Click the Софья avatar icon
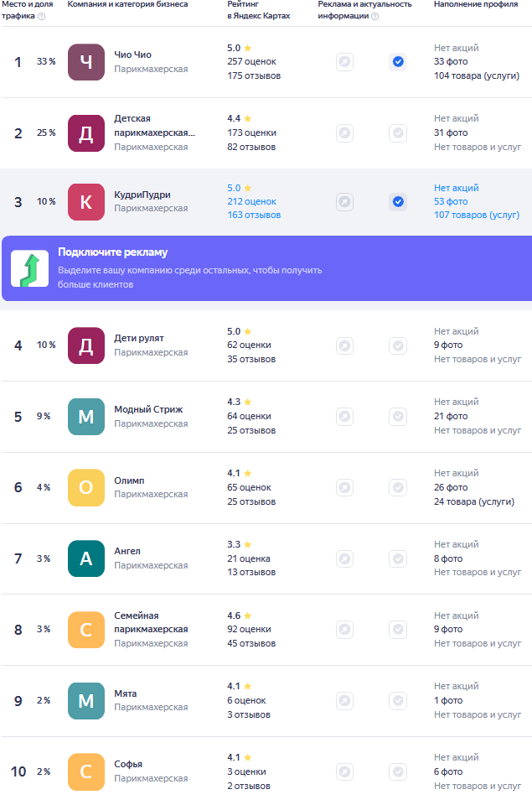Screen dimensions: 532x805 86,771
